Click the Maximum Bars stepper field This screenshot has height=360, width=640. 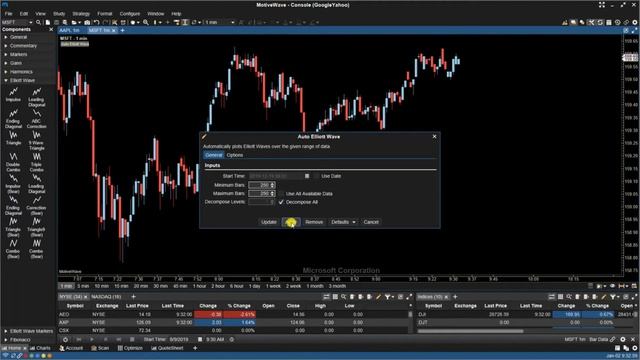(262, 193)
